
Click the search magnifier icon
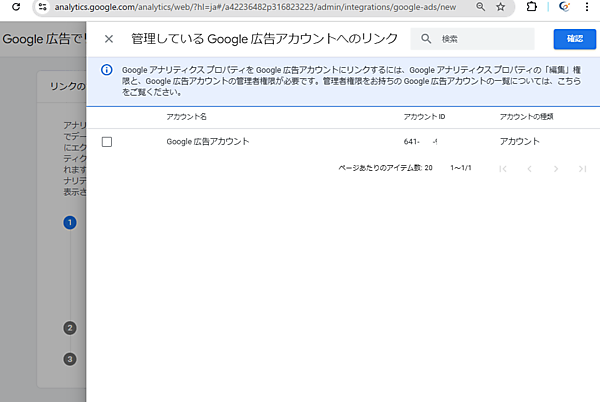click(427, 40)
